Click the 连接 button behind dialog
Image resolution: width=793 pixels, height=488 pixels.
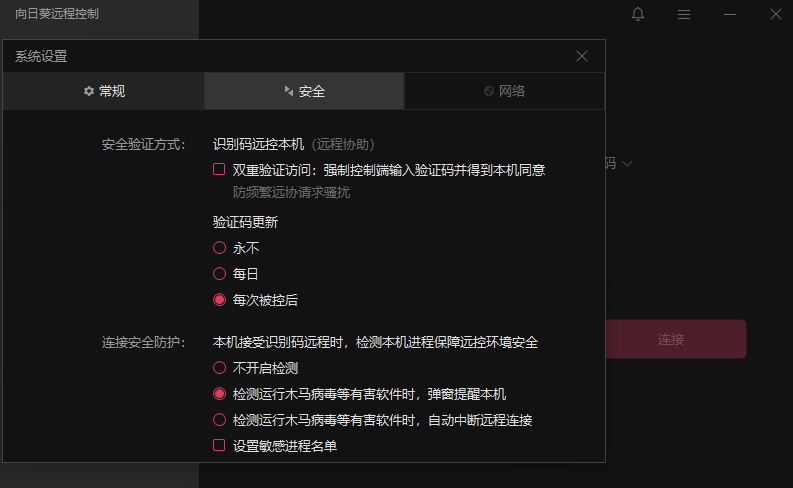coord(676,339)
